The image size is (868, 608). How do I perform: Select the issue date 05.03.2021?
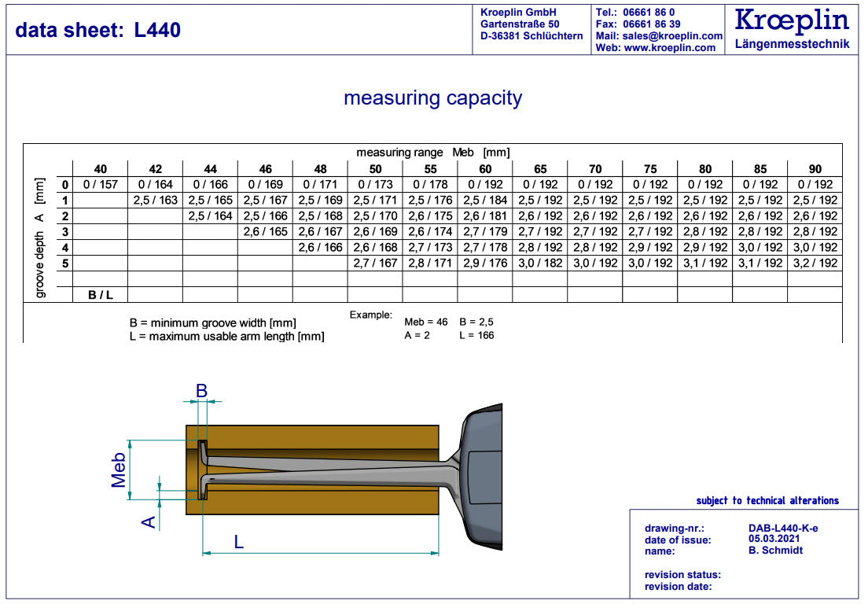[x=774, y=540]
